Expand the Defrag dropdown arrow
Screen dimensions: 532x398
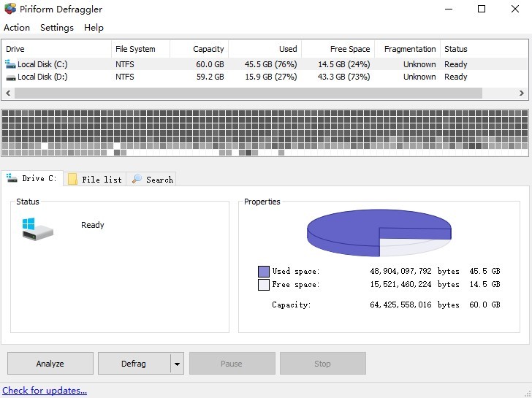177,364
